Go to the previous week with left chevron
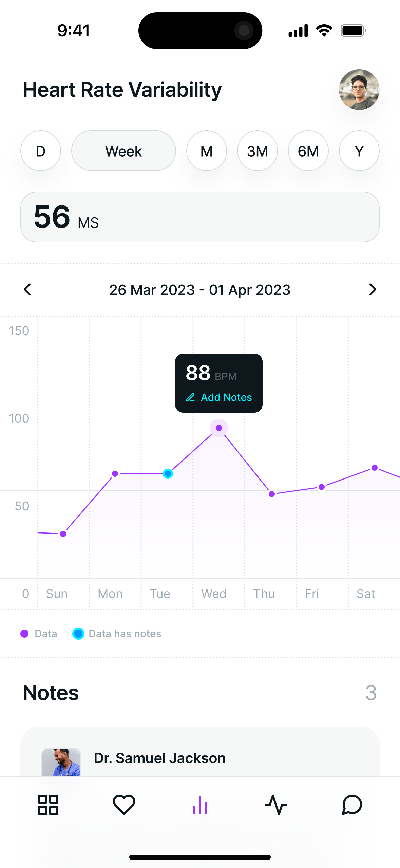Image resolution: width=400 pixels, height=868 pixels. point(27,290)
